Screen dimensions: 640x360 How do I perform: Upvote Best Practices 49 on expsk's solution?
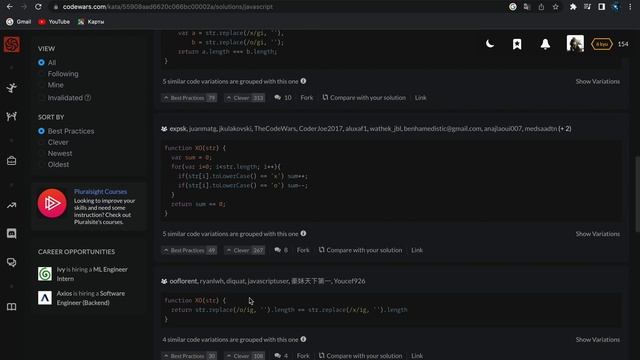click(x=189, y=250)
